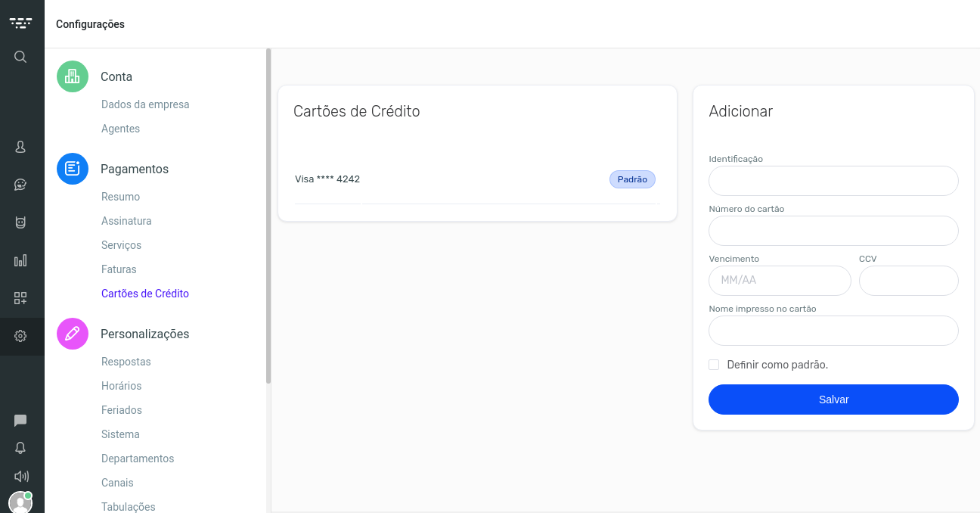Open the chat smiley bubble icon
The image size is (980, 513).
click(x=20, y=185)
